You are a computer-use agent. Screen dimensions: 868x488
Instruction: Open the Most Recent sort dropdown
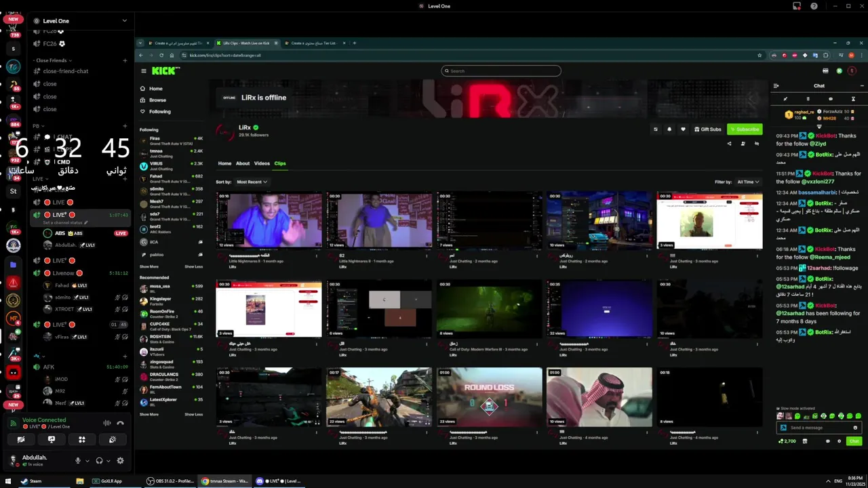(252, 182)
